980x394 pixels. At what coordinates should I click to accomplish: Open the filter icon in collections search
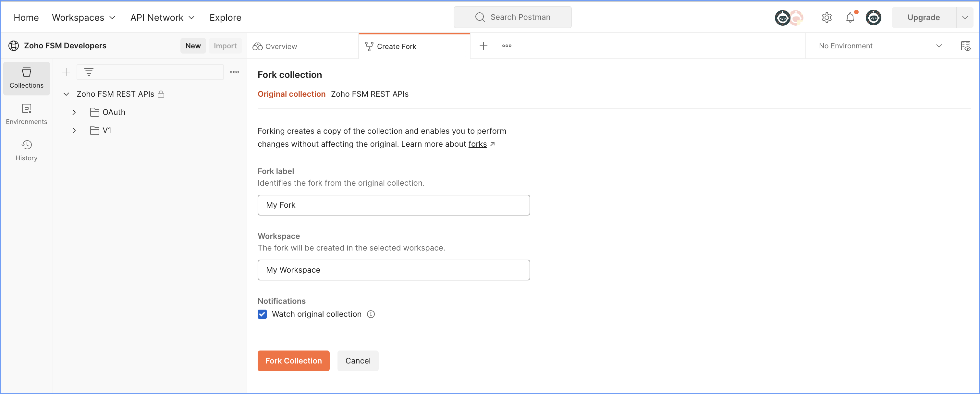pos(89,71)
